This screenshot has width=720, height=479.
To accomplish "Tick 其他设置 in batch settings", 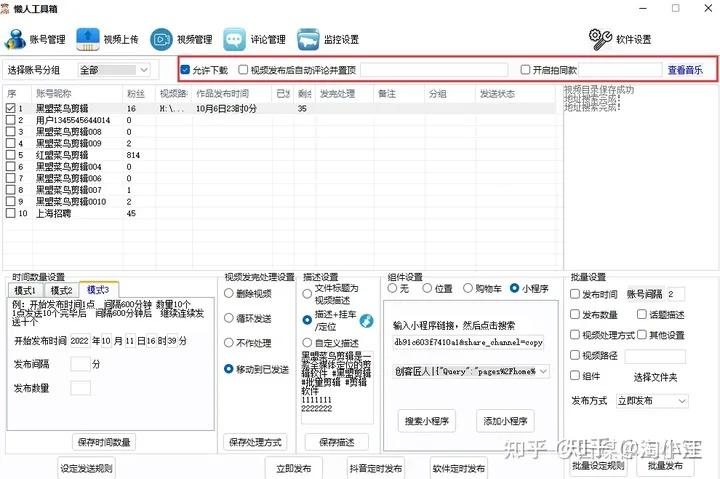I will coord(641,335).
